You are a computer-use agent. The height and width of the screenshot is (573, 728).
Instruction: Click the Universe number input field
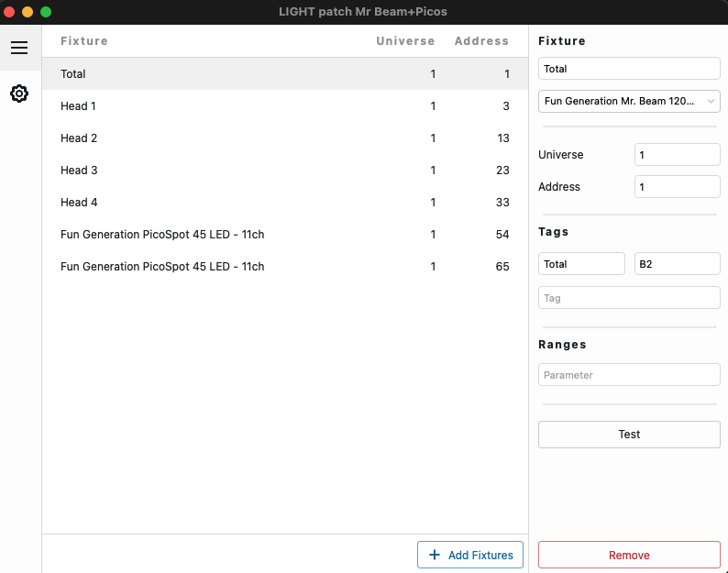coord(677,155)
